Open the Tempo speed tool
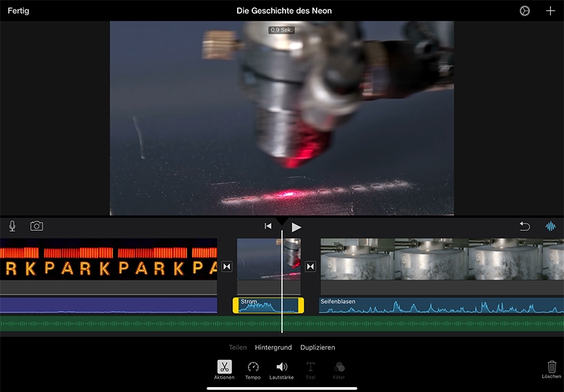Viewport: 564px width, 392px height. pyautogui.click(x=253, y=370)
